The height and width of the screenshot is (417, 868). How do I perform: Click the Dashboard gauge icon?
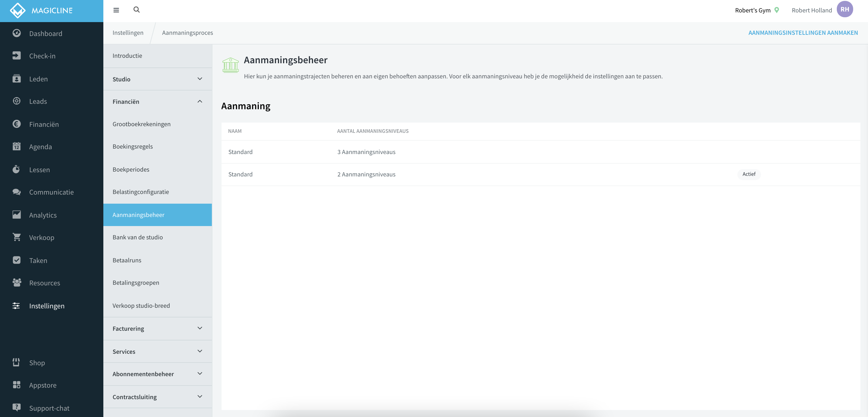tap(16, 33)
